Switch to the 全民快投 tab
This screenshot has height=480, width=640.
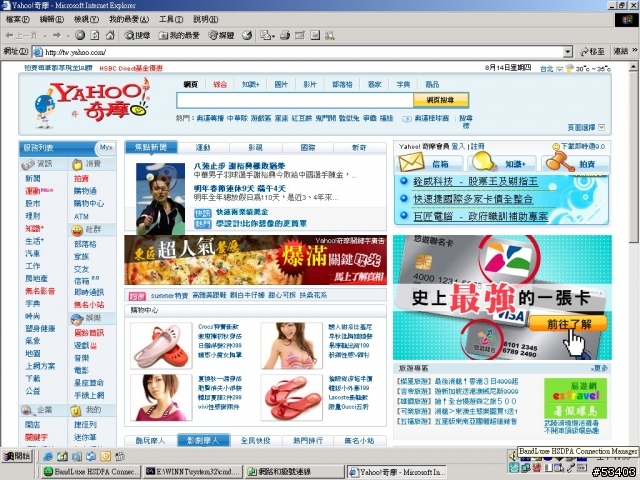pos(255,440)
